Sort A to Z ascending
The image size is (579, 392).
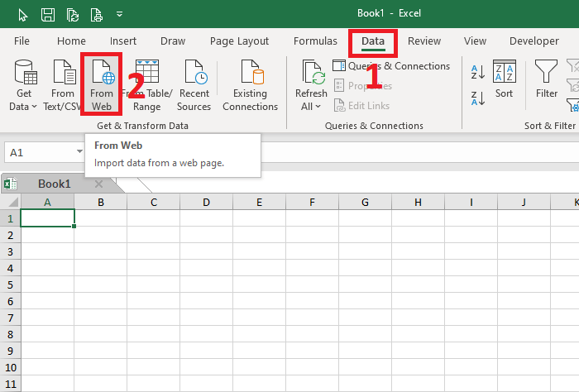coord(478,72)
